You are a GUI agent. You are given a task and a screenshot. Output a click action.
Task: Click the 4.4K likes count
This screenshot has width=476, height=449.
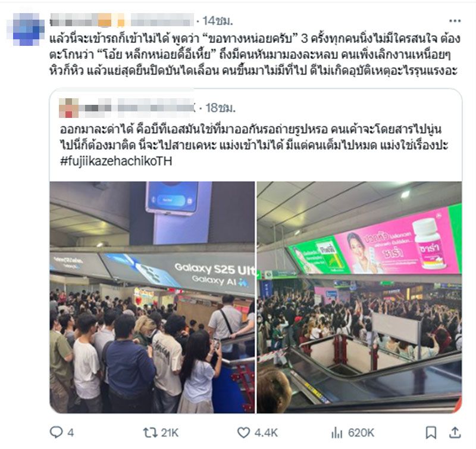tap(266, 432)
